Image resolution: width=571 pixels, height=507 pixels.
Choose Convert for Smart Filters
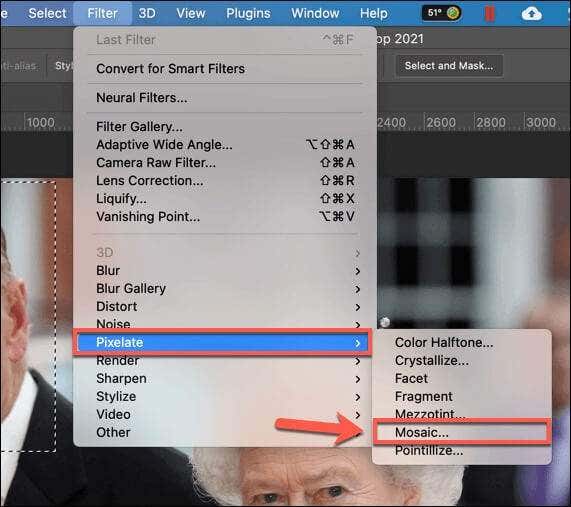[x=225, y=69]
